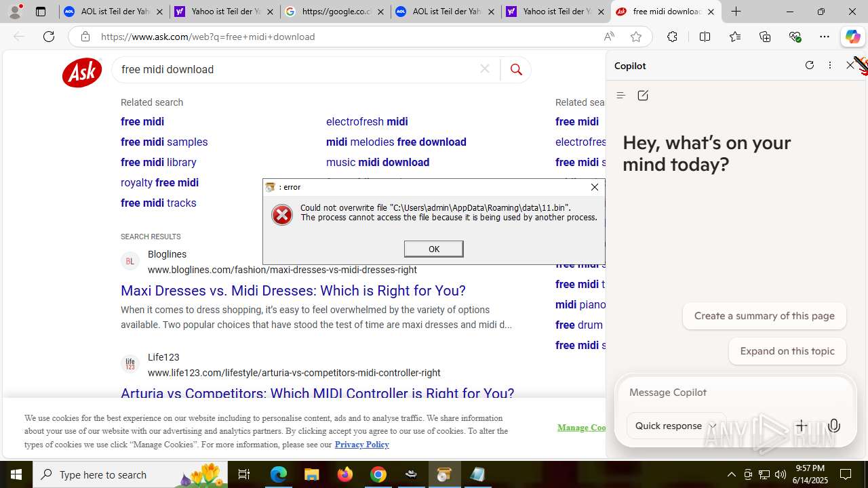Click the Copilot plus attach icon
Image resolution: width=868 pixels, height=488 pixels.
[x=802, y=426]
